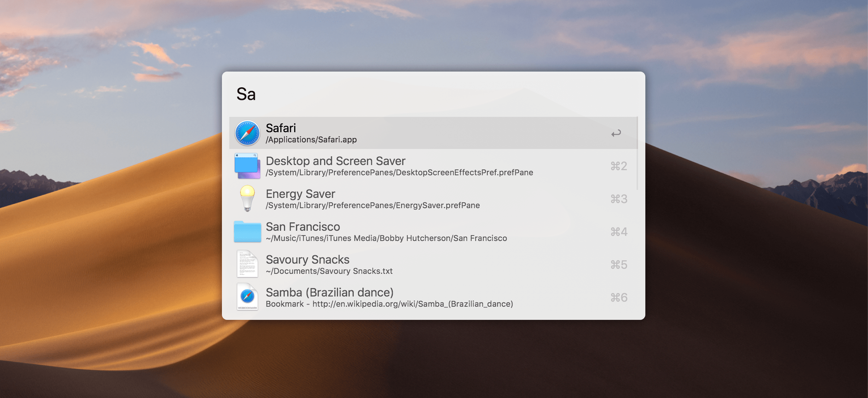
Task: Open the San Francisco music folder result
Action: point(303,227)
